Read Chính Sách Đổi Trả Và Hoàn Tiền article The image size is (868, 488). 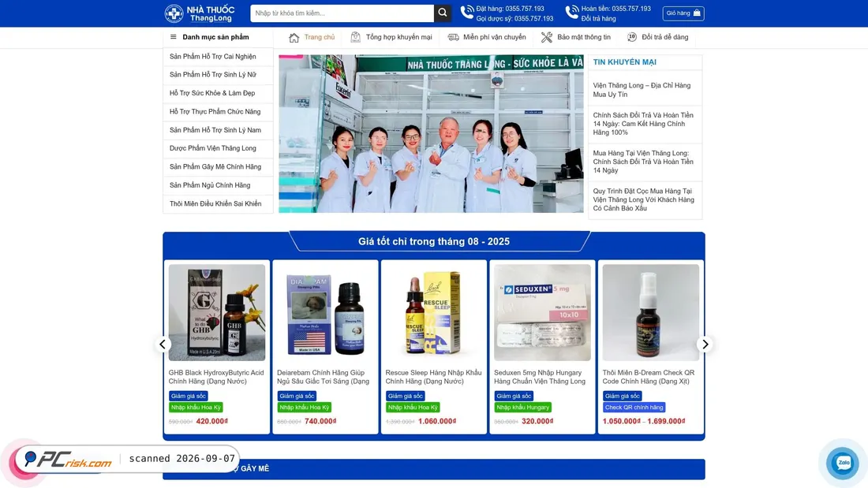click(x=643, y=124)
